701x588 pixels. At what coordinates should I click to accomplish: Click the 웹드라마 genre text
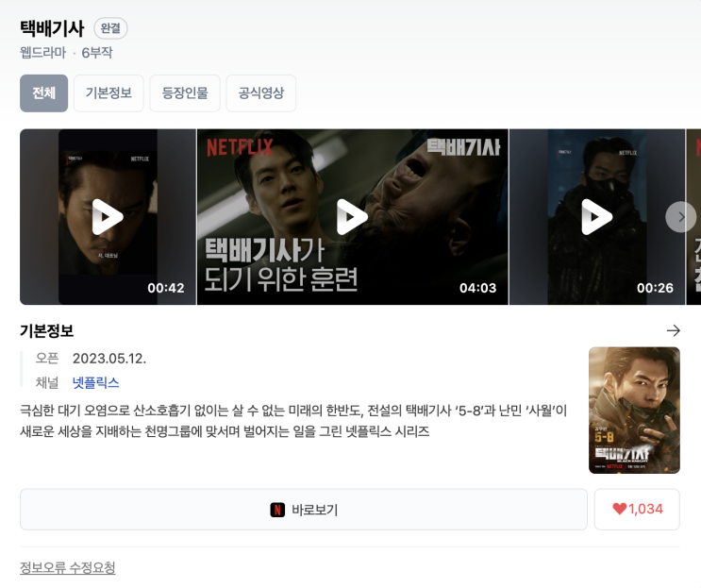(x=42, y=53)
